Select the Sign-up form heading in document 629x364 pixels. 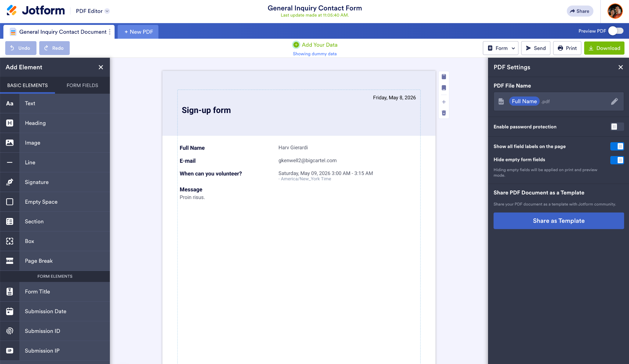[206, 110]
